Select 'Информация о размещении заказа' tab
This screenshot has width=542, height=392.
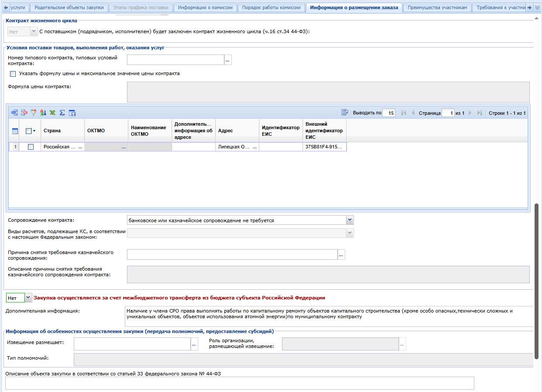[354, 7]
